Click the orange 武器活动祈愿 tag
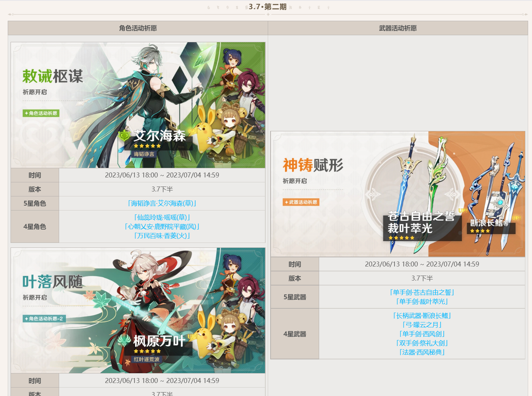The image size is (532, 396). [x=301, y=202]
